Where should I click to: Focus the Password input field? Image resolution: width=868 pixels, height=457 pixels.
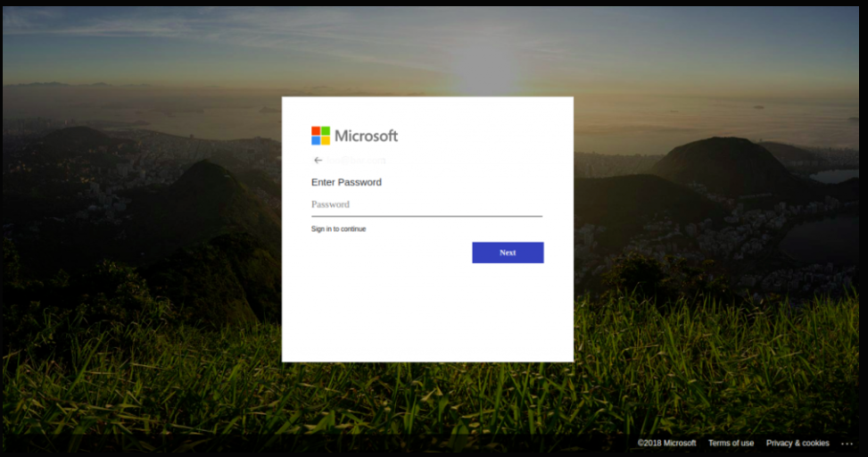coord(426,205)
